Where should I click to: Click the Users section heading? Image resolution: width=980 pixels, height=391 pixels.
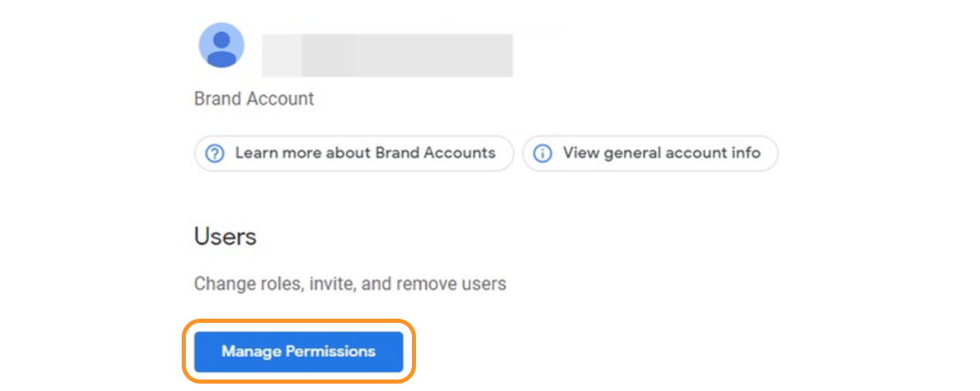pyautogui.click(x=225, y=237)
